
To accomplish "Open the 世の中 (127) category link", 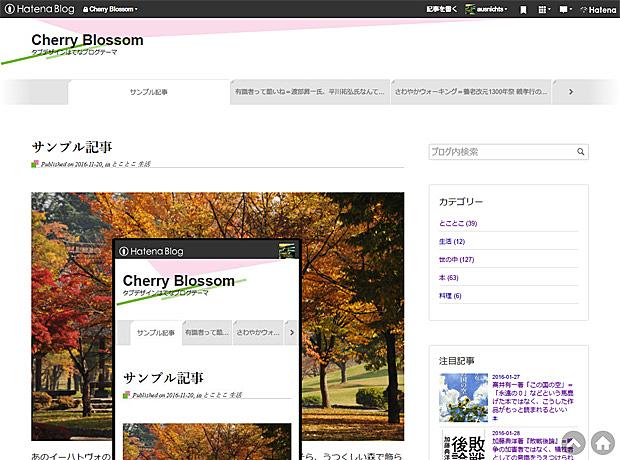I will 456,259.
